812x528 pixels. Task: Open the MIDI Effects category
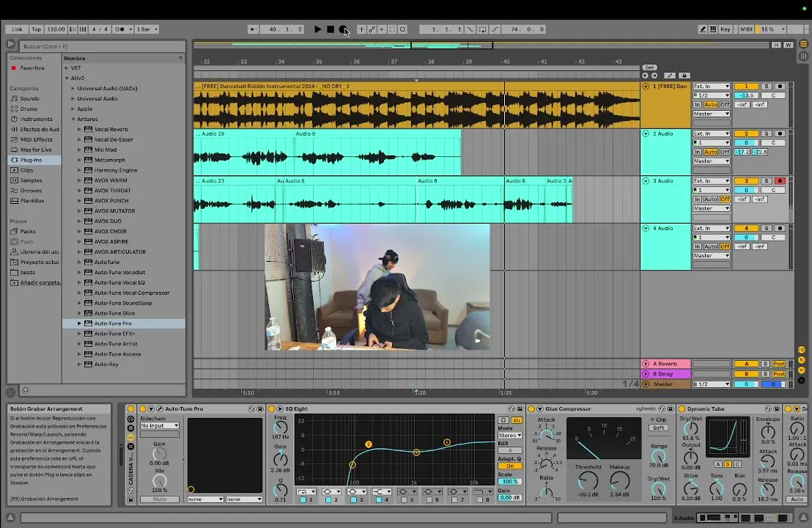click(36, 139)
